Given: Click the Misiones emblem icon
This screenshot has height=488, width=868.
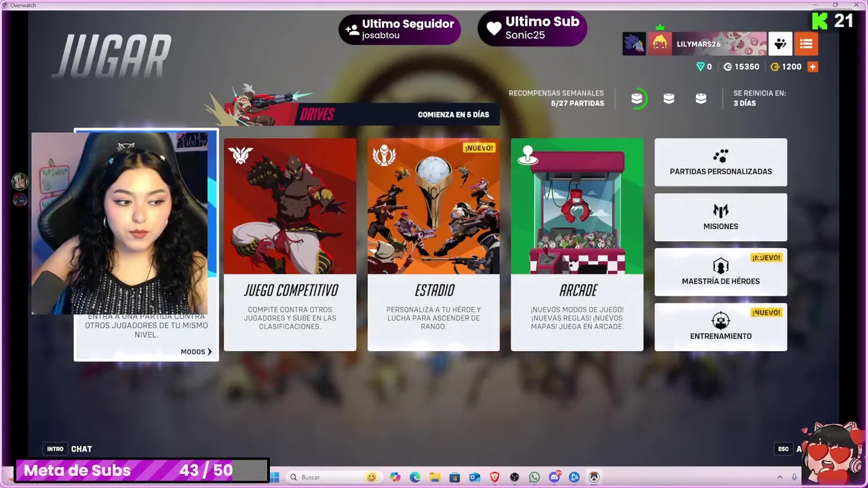Looking at the screenshot, I should pyautogui.click(x=721, y=211).
